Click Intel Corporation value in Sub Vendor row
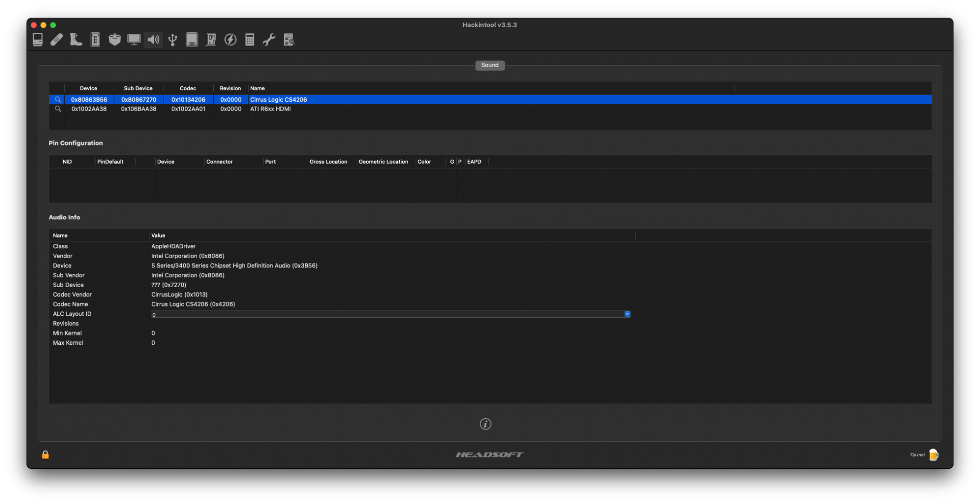 point(188,275)
